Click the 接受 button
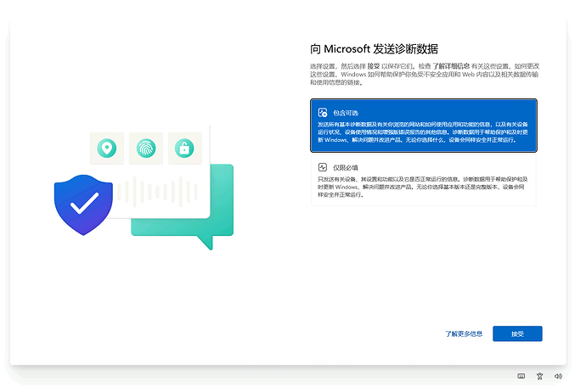The height and width of the screenshot is (392, 586). (x=517, y=333)
